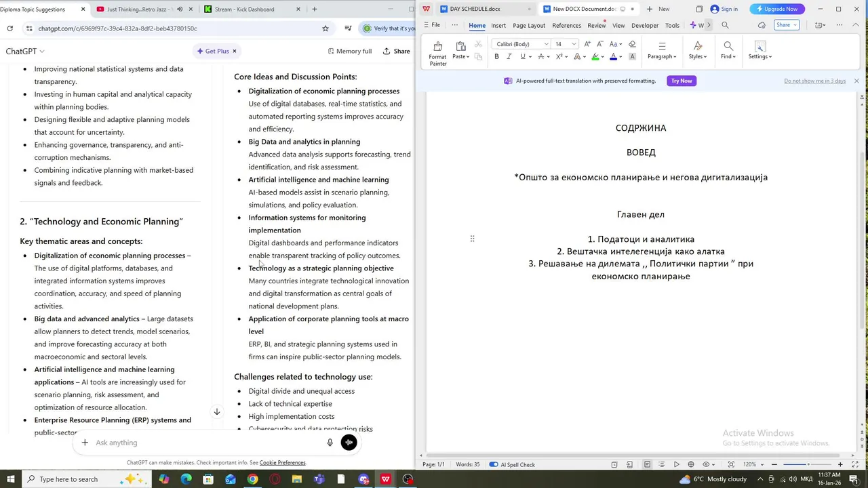Click the font color A swatch
Image resolution: width=868 pixels, height=488 pixels.
coord(613,57)
